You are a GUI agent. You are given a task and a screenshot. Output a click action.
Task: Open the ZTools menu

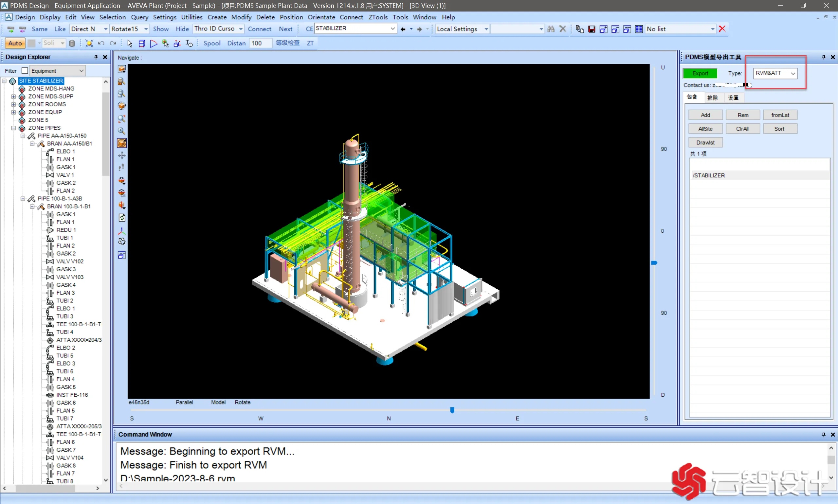tap(378, 17)
